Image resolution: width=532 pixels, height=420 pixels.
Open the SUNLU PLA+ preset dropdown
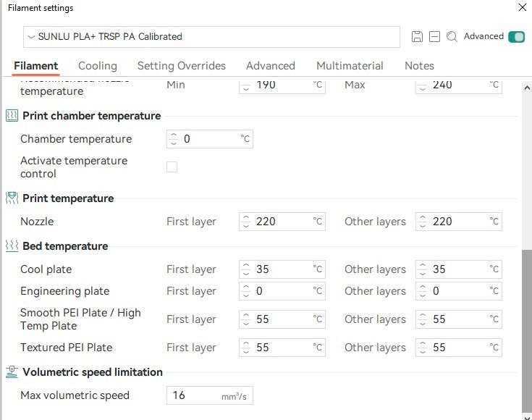pyautogui.click(x=211, y=37)
